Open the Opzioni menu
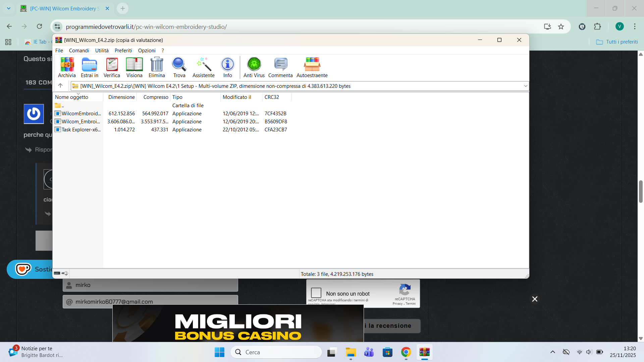This screenshot has width=644, height=362. [147, 50]
